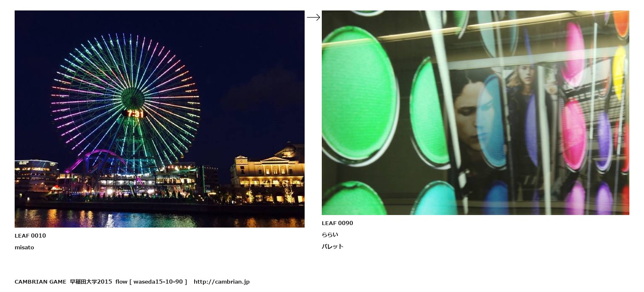The width and height of the screenshot is (644, 292).
Task: Click the LEAF 0010 label
Action: coord(30,236)
